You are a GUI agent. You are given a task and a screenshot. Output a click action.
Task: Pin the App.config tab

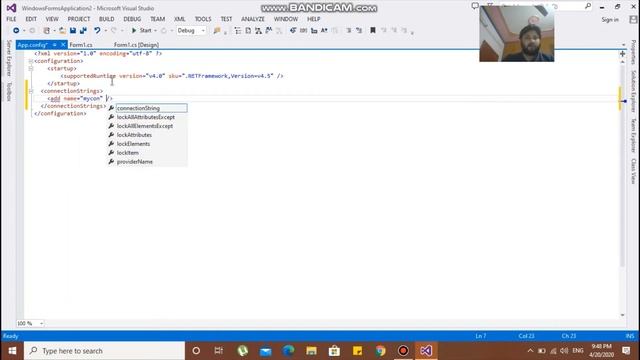[x=55, y=45]
